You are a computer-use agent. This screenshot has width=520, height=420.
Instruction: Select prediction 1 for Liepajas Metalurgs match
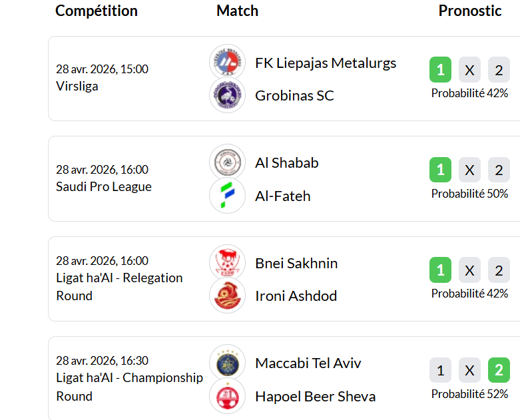440,70
